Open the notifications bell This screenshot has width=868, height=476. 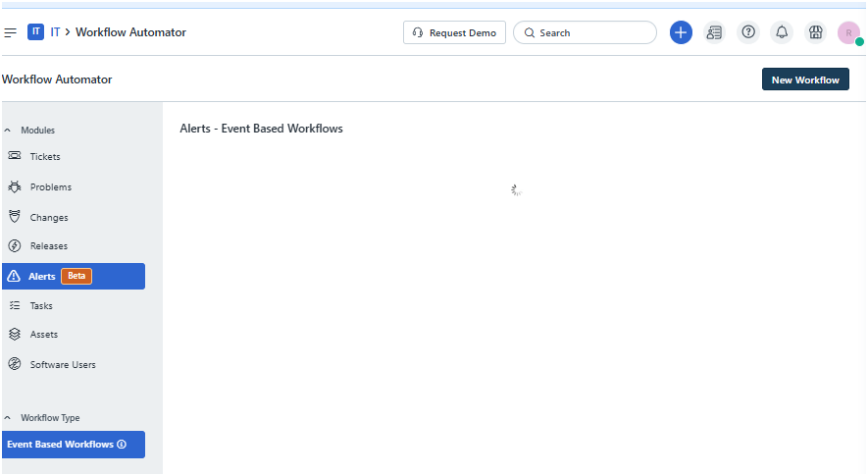(782, 32)
